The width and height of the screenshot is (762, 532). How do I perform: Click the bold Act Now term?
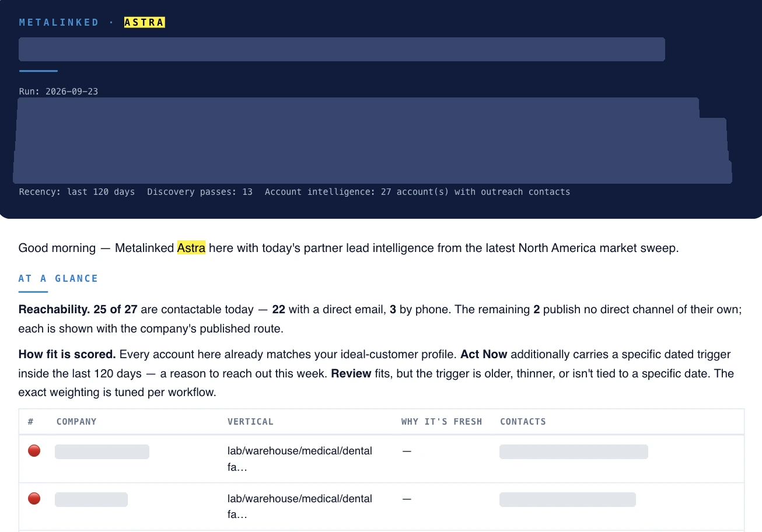pos(484,354)
